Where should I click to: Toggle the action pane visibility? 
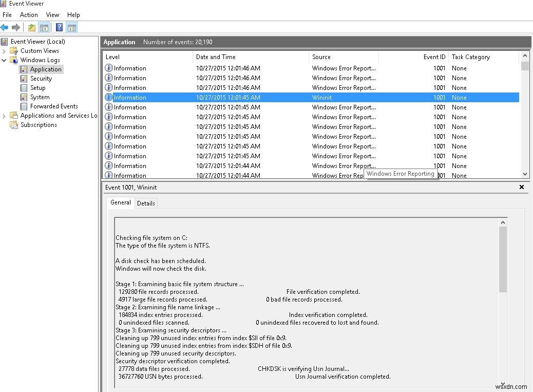(x=71, y=27)
